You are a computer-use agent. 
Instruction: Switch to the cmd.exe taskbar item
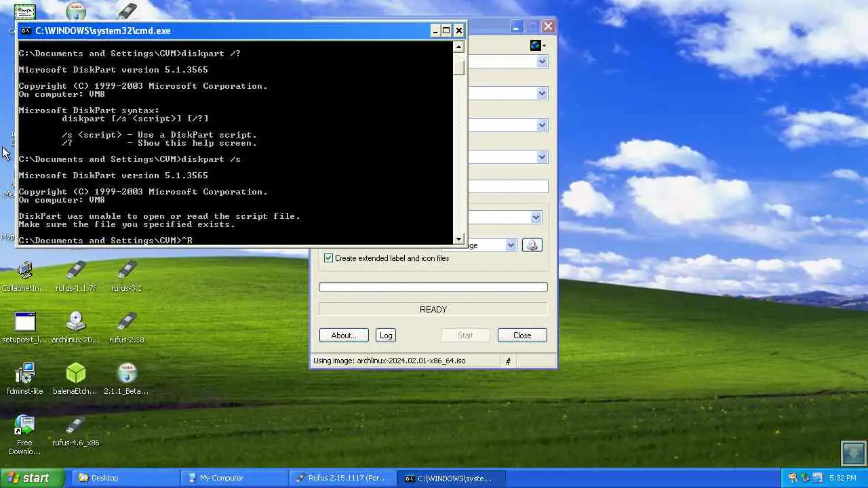tap(451, 478)
